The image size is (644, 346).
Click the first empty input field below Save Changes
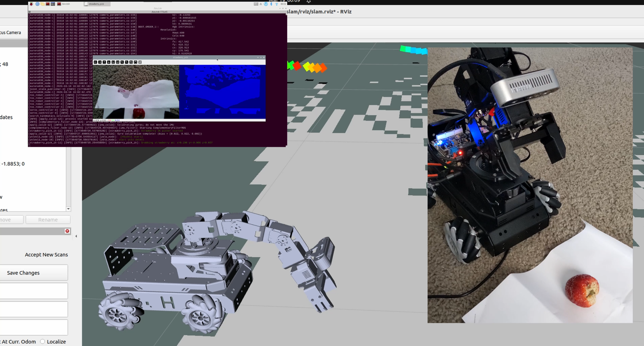[34, 291]
